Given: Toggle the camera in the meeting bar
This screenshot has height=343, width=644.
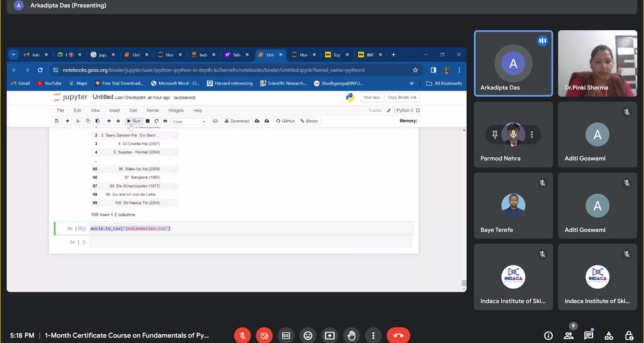Looking at the screenshot, I should 264,335.
